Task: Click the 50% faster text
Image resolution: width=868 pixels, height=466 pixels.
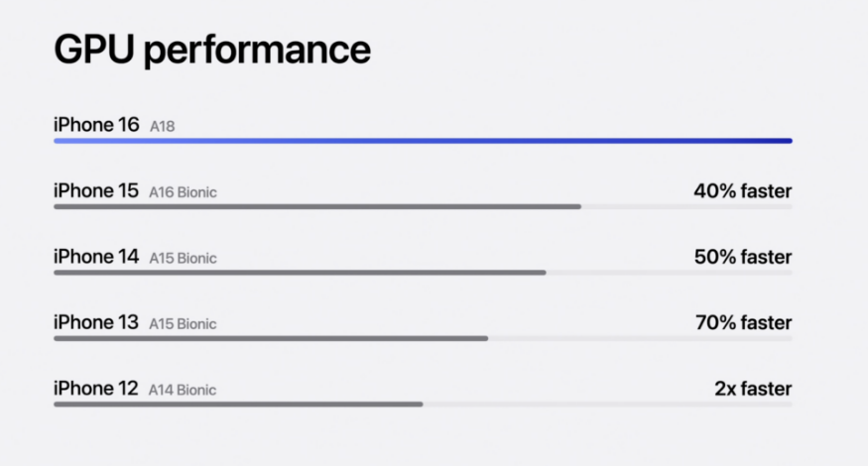Action: coord(742,257)
